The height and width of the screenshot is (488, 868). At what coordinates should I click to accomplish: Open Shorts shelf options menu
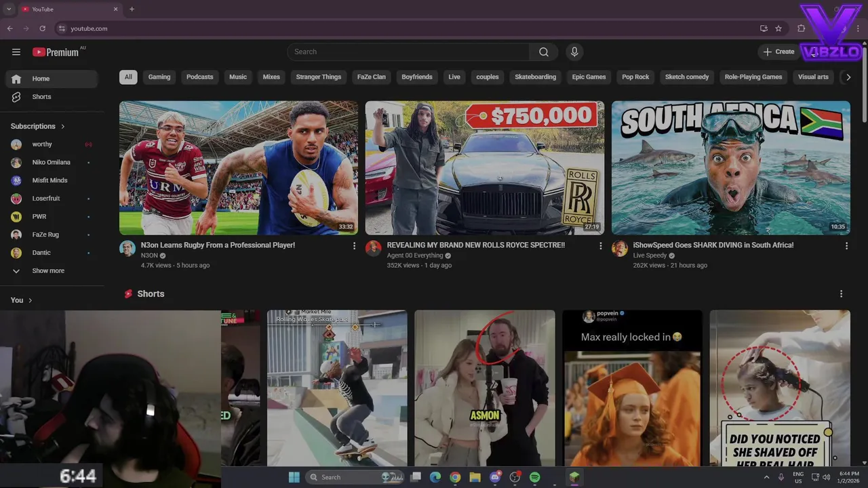(x=842, y=294)
